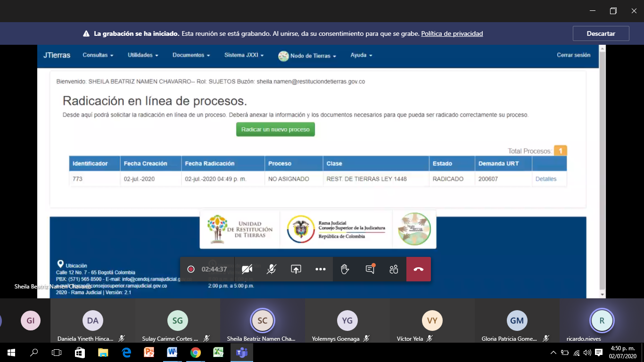The height and width of the screenshot is (362, 644).
Task: Open more actions ellipsis menu
Action: click(x=321, y=269)
